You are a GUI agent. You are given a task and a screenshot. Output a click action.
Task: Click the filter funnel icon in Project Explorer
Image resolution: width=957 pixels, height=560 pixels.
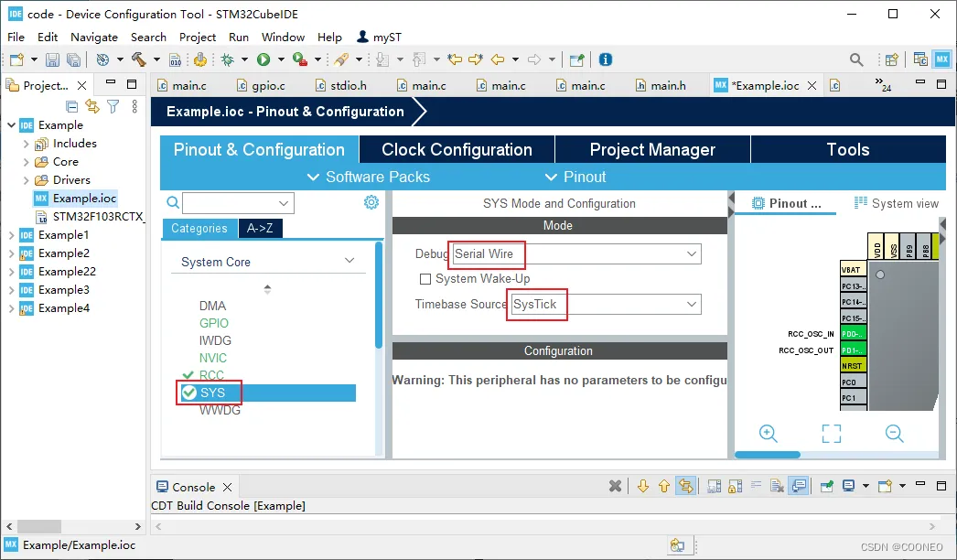tap(113, 107)
